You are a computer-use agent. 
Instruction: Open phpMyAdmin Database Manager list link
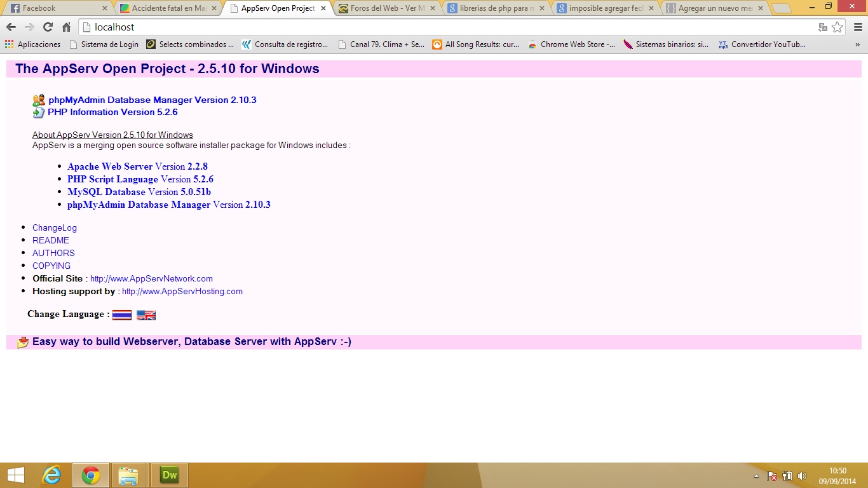point(169,205)
